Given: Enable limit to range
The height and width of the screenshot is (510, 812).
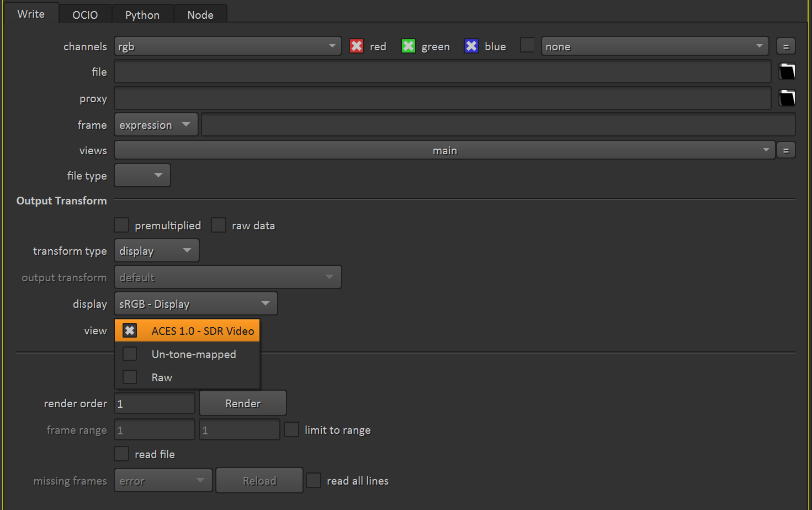Looking at the screenshot, I should pyautogui.click(x=291, y=429).
